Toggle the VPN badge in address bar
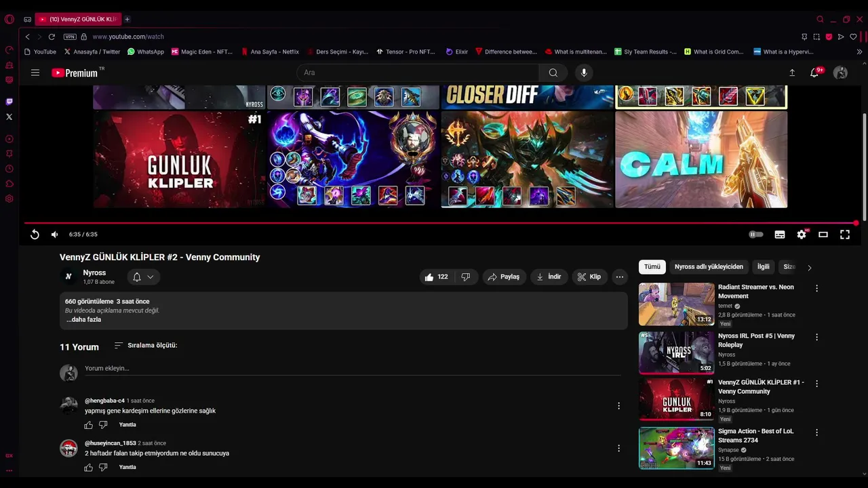This screenshot has height=488, width=868. pos(70,37)
